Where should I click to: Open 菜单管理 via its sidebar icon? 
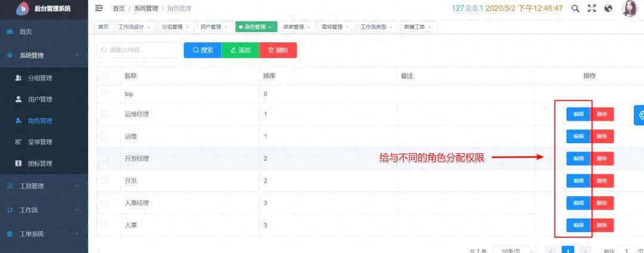pyautogui.click(x=18, y=142)
